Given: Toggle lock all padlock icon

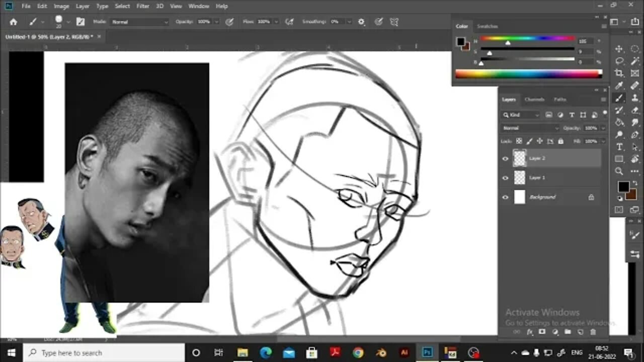Looking at the screenshot, I should tap(560, 141).
